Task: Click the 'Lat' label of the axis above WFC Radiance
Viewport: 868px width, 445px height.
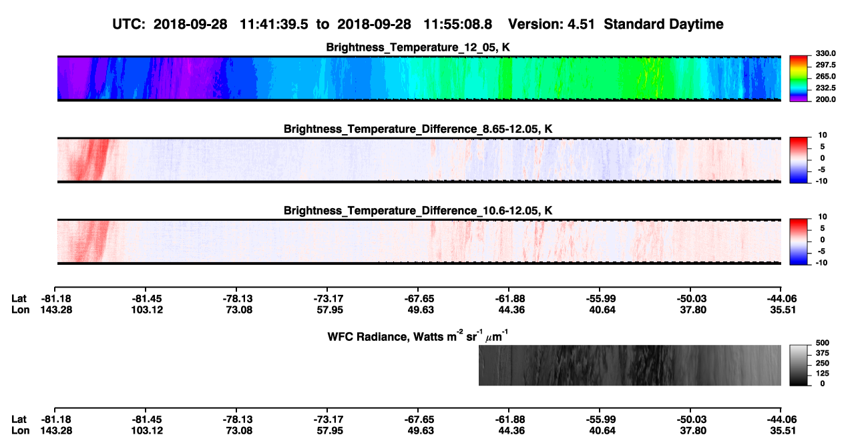Action: click(x=19, y=298)
